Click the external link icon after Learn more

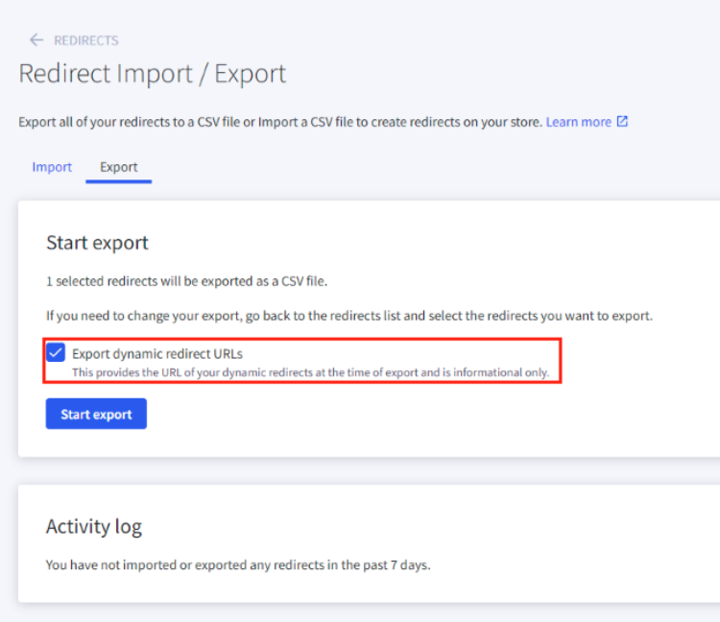(622, 122)
